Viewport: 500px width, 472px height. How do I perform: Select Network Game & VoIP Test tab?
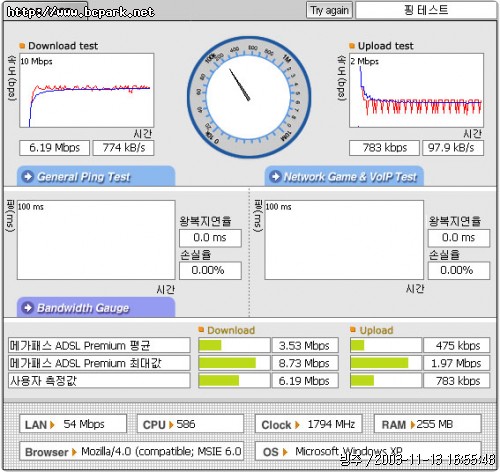click(x=344, y=176)
